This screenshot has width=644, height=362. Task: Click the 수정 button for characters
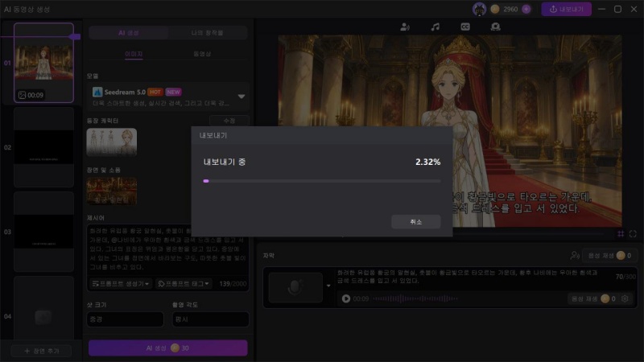(x=229, y=121)
